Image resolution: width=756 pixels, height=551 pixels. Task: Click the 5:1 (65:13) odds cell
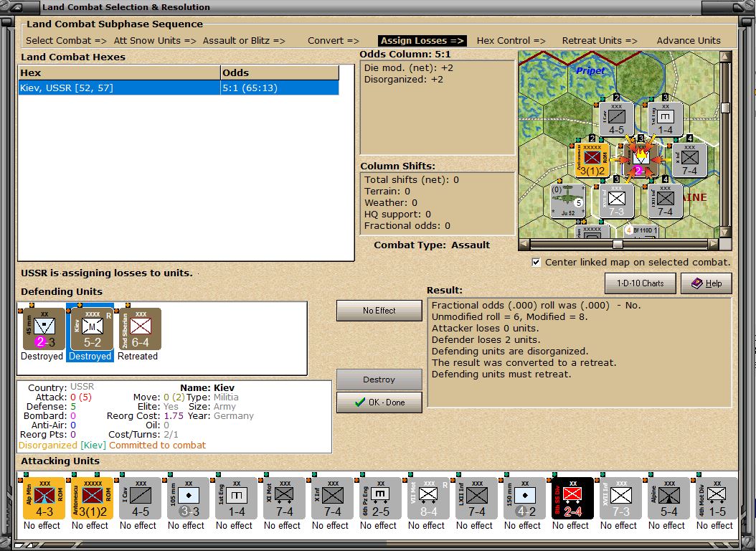point(280,88)
